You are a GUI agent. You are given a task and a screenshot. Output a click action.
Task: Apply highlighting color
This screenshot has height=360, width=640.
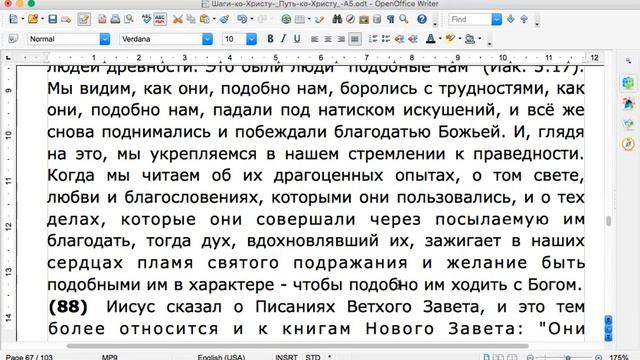click(x=450, y=39)
